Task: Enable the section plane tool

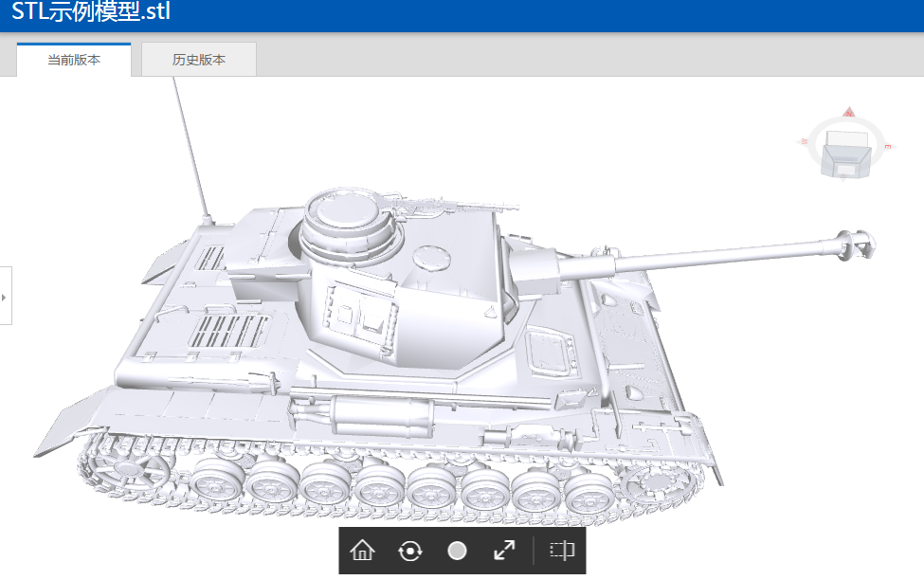Action: tap(562, 551)
